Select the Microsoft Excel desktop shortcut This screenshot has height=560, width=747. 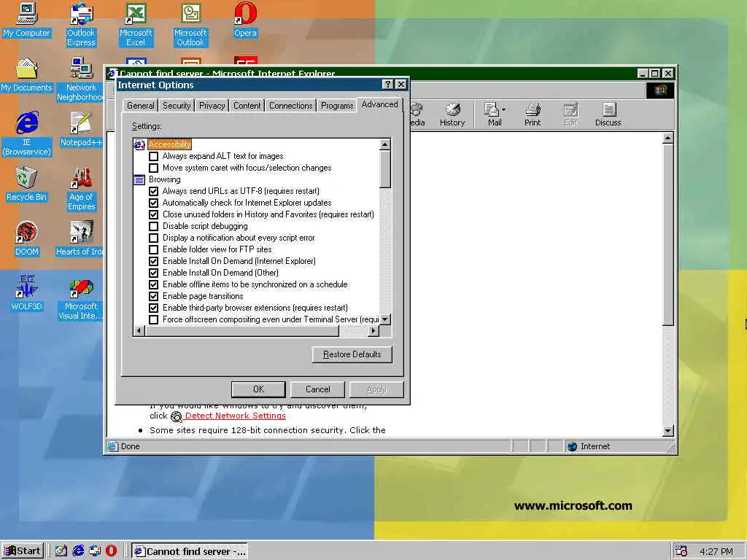[x=136, y=25]
